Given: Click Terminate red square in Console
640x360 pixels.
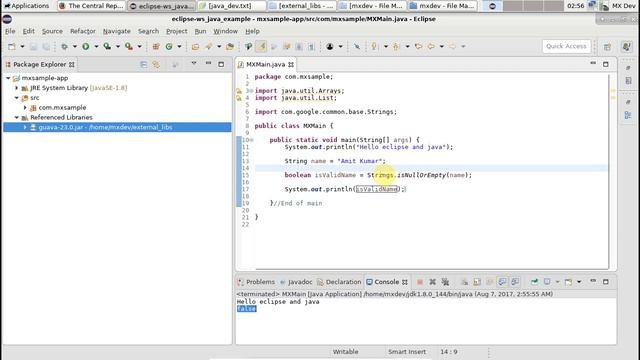Looking at the screenshot, I should pos(420,282).
